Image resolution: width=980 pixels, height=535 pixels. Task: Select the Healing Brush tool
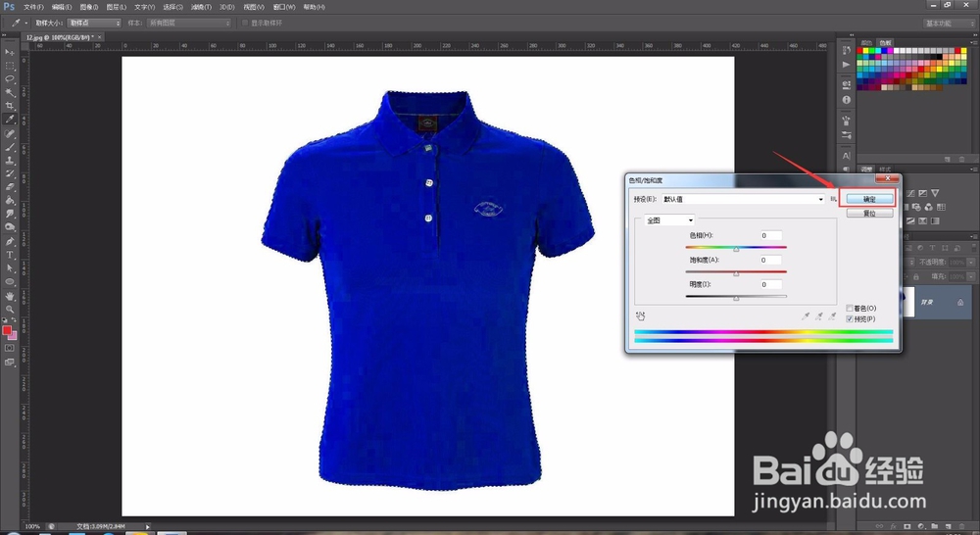pos(10,133)
